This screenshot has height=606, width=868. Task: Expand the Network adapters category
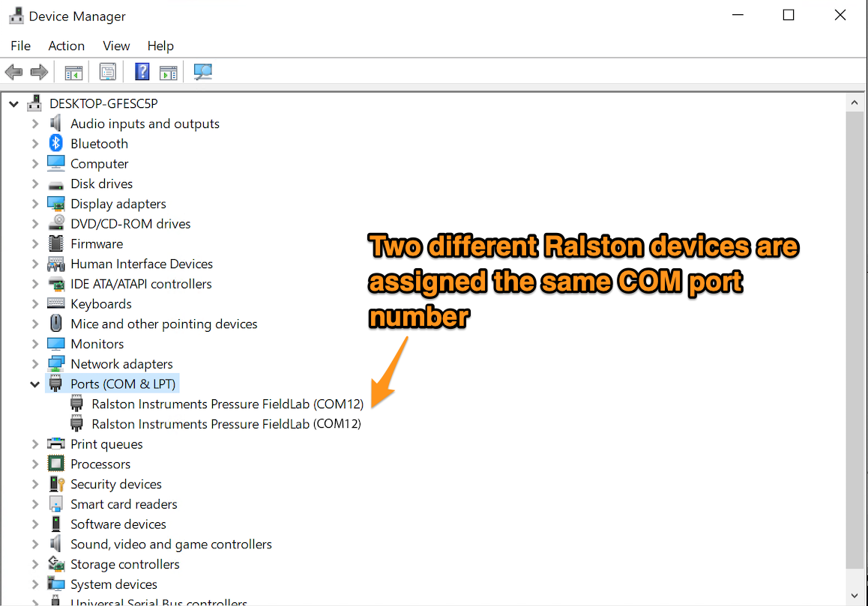(35, 364)
